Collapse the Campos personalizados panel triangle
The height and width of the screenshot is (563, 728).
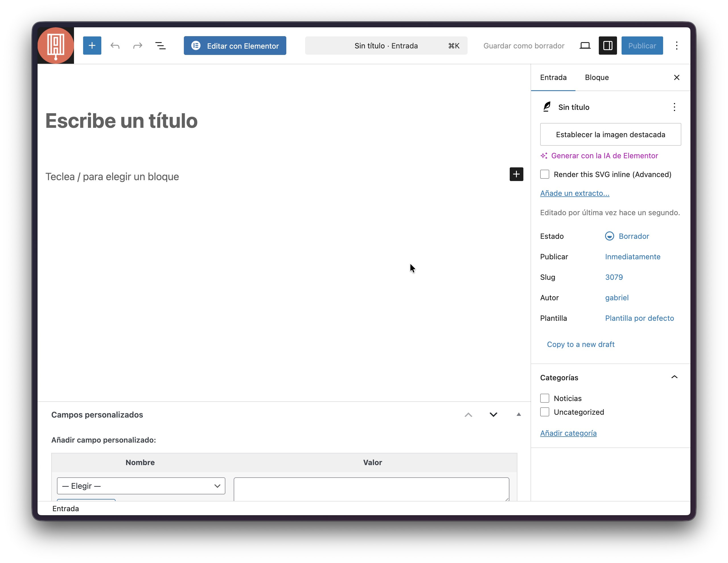518,414
